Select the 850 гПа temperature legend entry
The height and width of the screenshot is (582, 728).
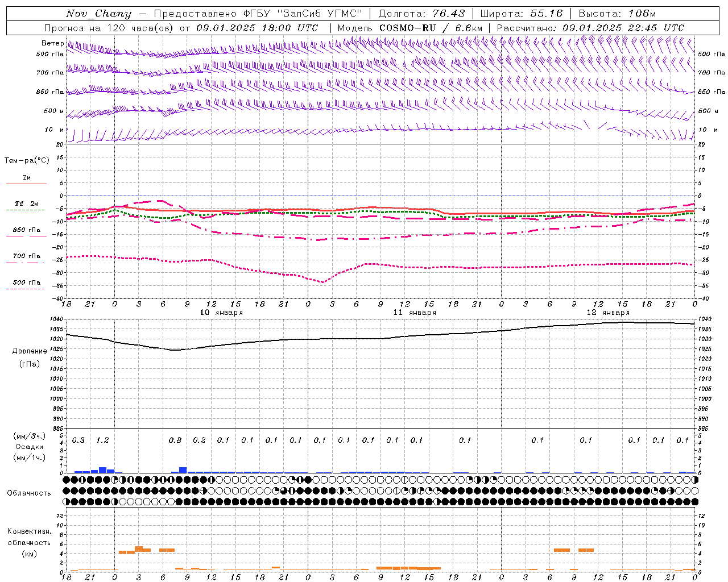27,230
